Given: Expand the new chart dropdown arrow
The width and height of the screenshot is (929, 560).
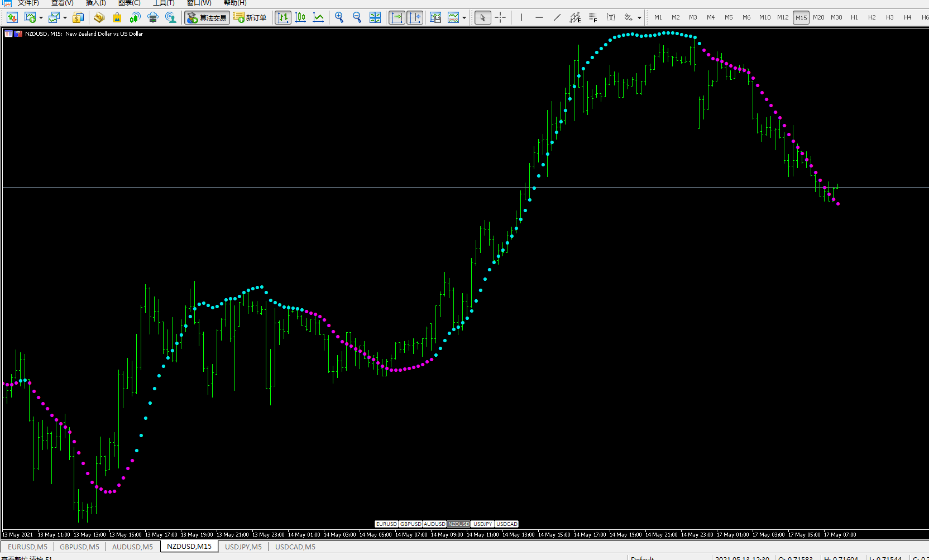Looking at the screenshot, I should 41,18.
